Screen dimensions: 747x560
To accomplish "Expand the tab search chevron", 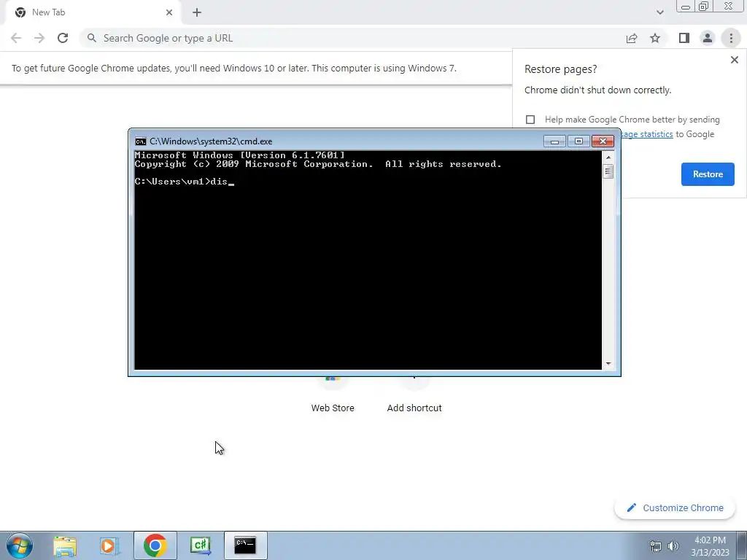I will tap(659, 12).
